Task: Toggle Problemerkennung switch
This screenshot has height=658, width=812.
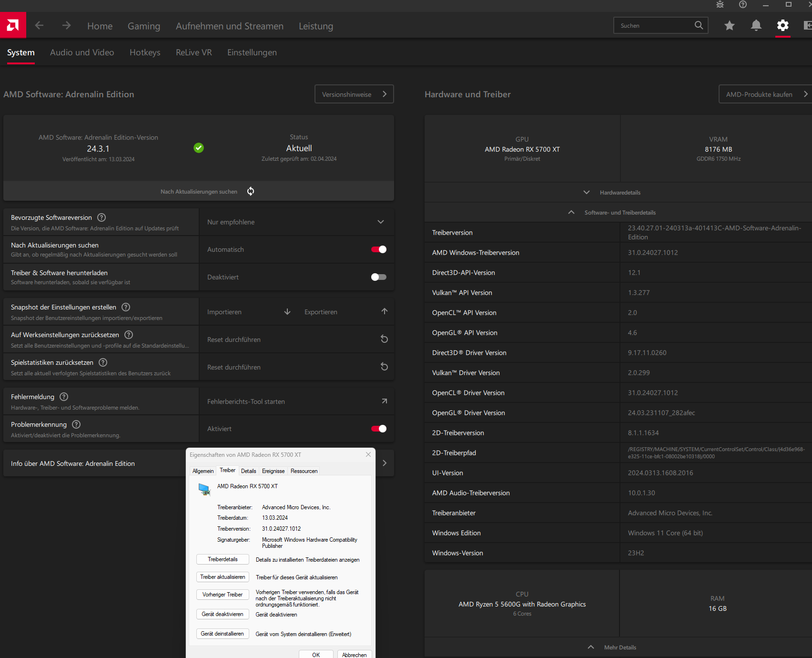Action: (379, 429)
